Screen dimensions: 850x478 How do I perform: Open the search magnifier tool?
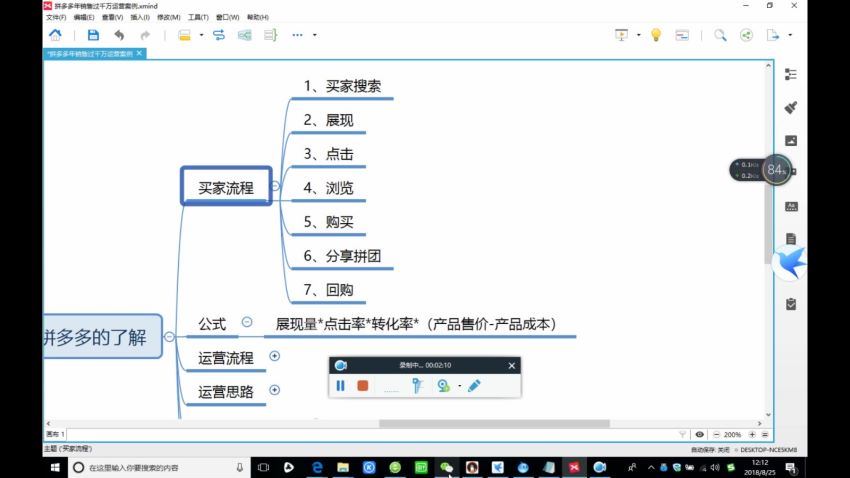point(720,35)
